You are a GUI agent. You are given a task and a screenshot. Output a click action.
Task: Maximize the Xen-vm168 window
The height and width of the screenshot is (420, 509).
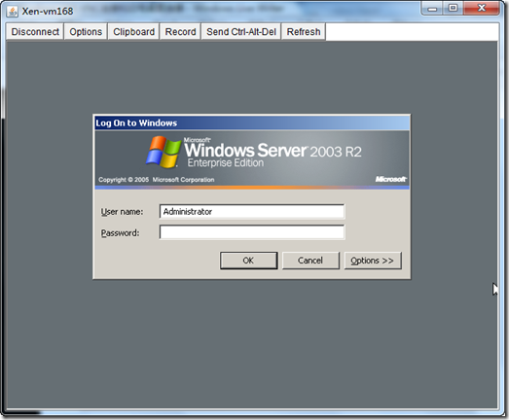click(454, 8)
